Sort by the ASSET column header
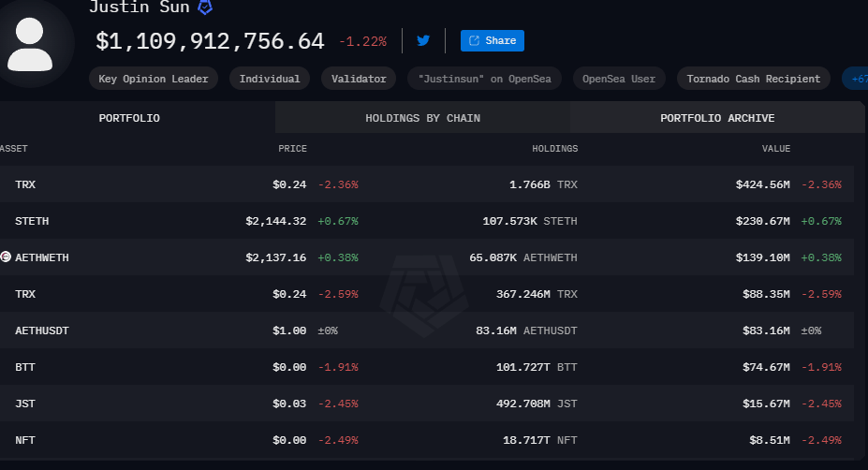868x470 pixels. pyautogui.click(x=13, y=148)
